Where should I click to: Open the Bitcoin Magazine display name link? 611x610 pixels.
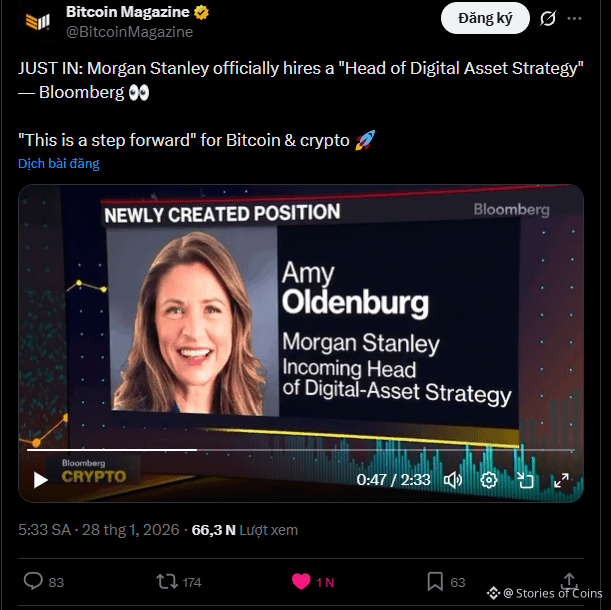[x=127, y=12]
